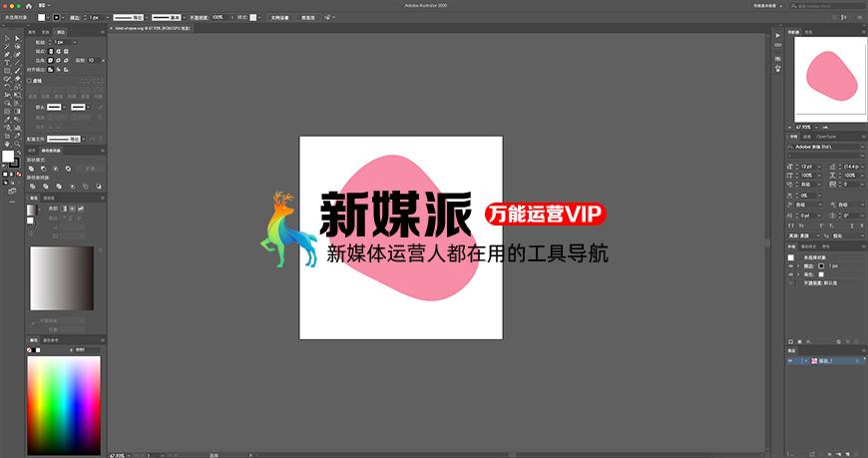Switch to the 属性 properties tab
Image resolution: width=868 pixels, height=458 pixels.
[x=31, y=32]
